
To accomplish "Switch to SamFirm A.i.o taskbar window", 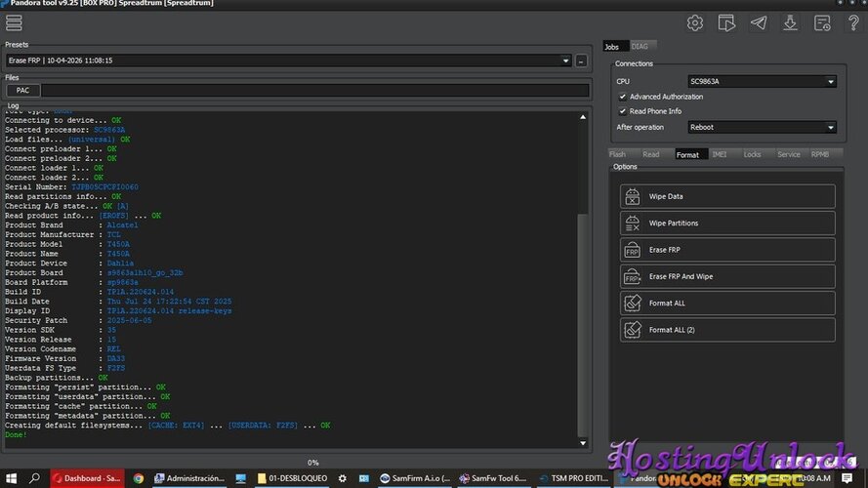I will pyautogui.click(x=414, y=478).
